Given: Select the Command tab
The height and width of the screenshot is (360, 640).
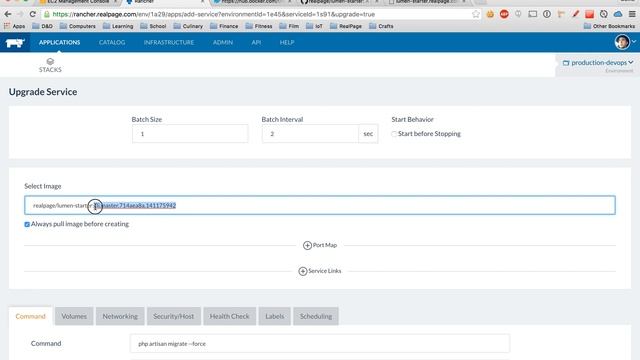Looking at the screenshot, I should [x=31, y=316].
